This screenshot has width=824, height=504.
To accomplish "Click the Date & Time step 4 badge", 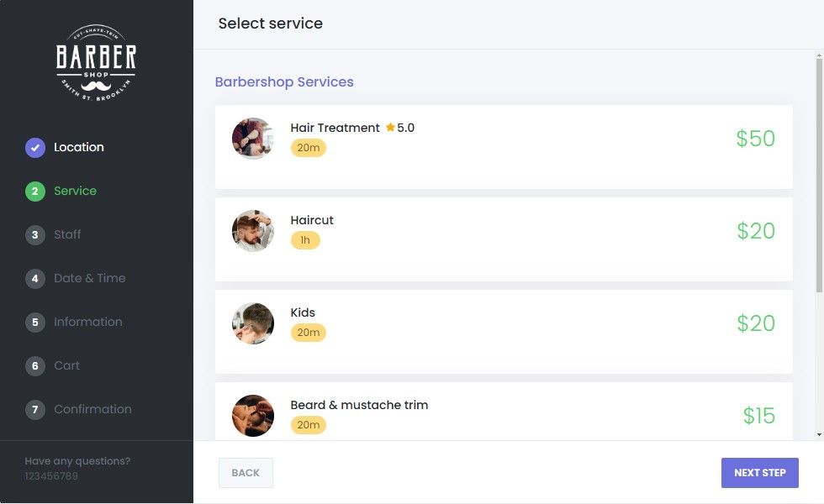I will pyautogui.click(x=35, y=279).
